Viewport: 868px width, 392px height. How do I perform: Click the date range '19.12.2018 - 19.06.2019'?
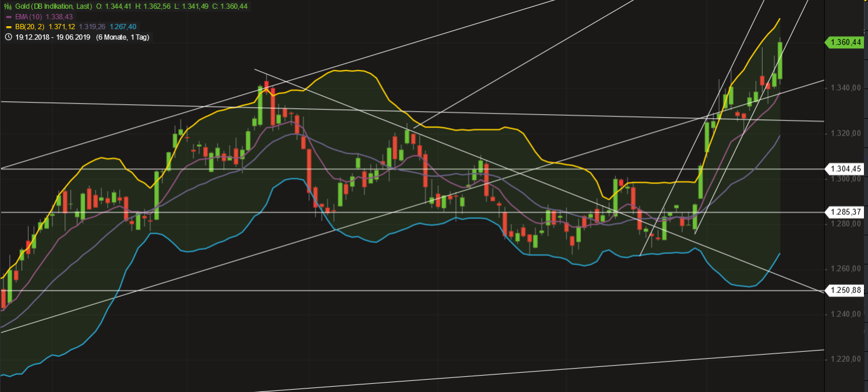[x=54, y=37]
